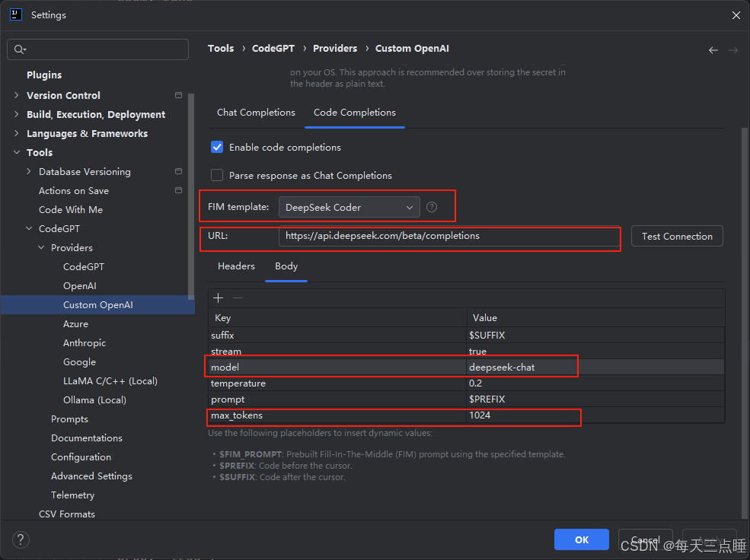Viewport: 750px width, 560px height.
Task: Click the Database Versioning project-level settings icon
Action: [x=178, y=171]
